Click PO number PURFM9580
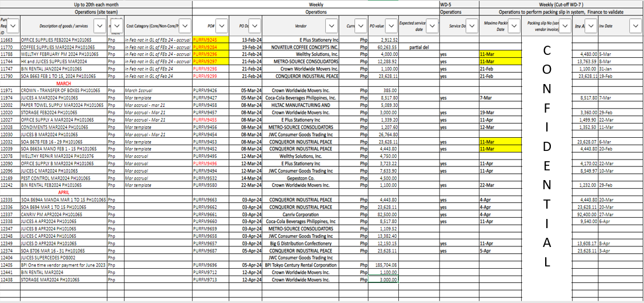The width and height of the screenshot is (644, 303). [x=211, y=185]
